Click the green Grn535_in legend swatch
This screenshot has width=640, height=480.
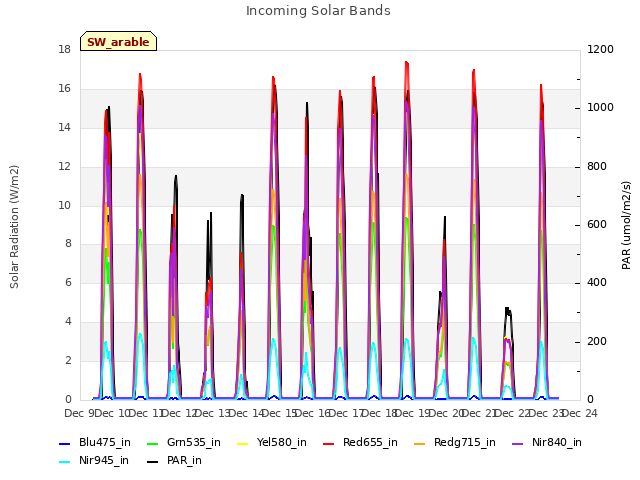point(153,444)
